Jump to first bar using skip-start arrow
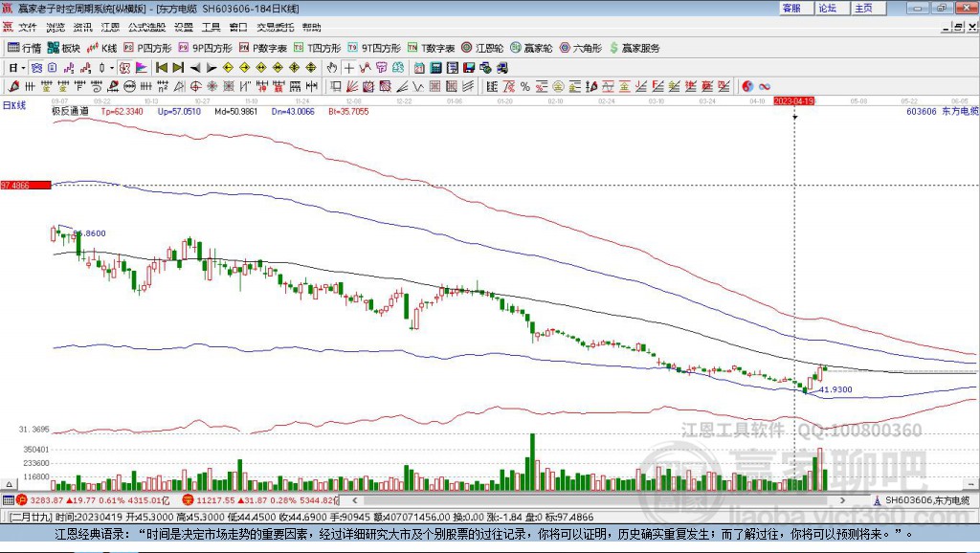This screenshot has height=553, width=980. point(161,67)
